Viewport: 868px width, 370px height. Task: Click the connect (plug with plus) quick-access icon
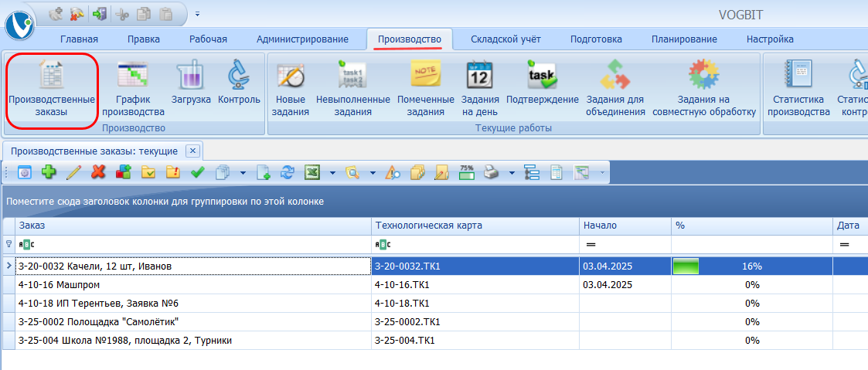tap(56, 15)
